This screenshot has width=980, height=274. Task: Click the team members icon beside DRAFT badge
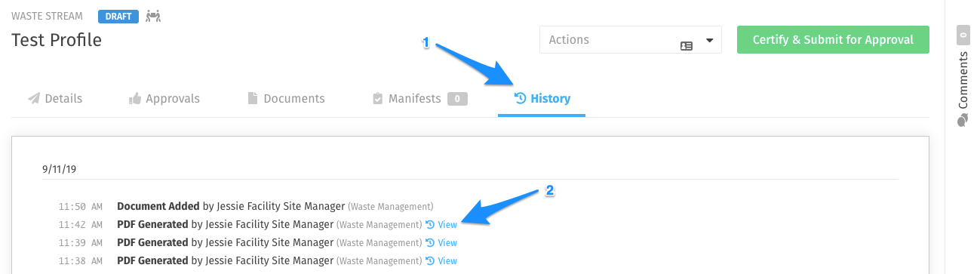(x=153, y=15)
